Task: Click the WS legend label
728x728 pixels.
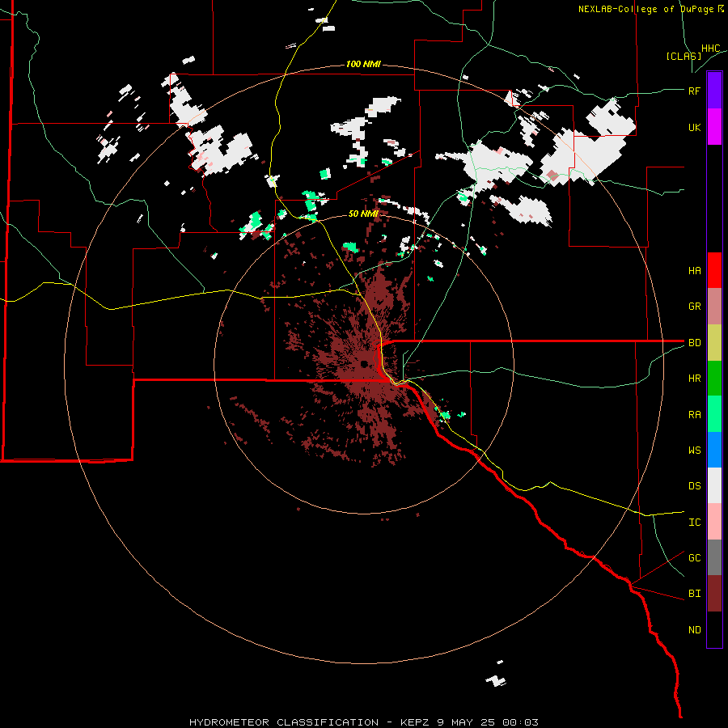Action: point(694,451)
